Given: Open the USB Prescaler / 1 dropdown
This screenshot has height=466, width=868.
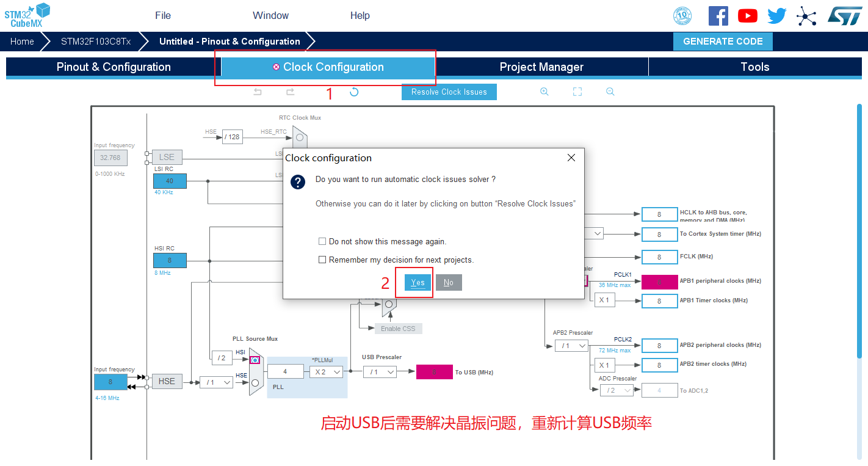Looking at the screenshot, I should pyautogui.click(x=380, y=371).
